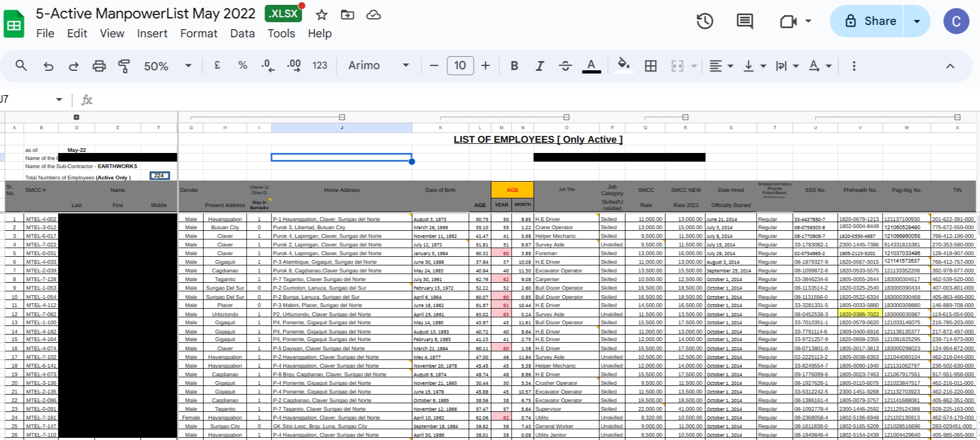Collapse column group above column F
The width and height of the screenshot is (980, 440).
(76, 117)
